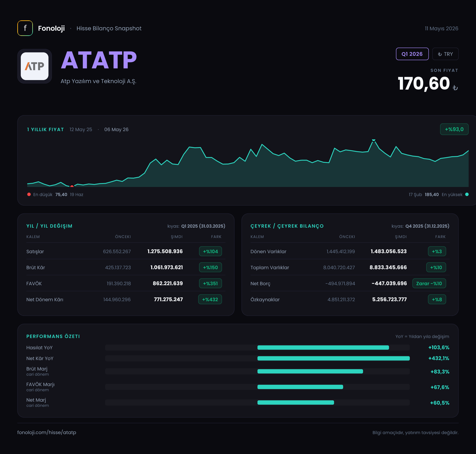The height and width of the screenshot is (454, 476).
Task: Click the red En düşük legend dot
Action: (29, 194)
